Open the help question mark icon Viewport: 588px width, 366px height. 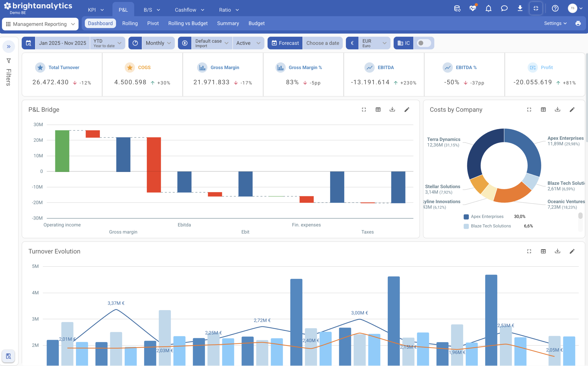(555, 9)
